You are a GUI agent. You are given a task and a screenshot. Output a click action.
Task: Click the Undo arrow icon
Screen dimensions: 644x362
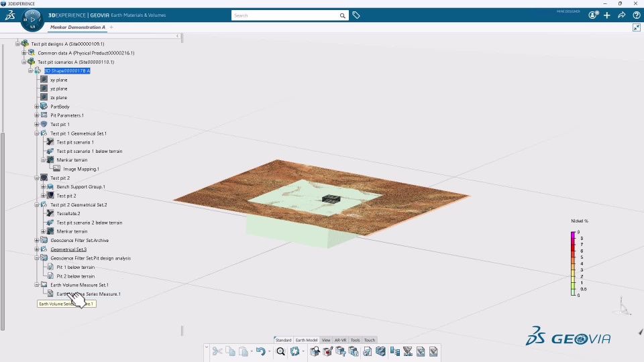pyautogui.click(x=261, y=351)
